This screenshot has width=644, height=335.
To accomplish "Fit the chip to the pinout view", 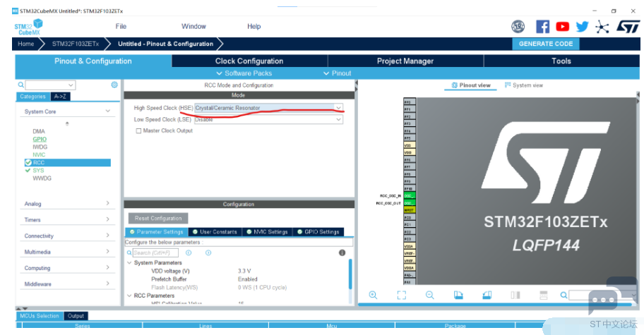I will (x=401, y=295).
